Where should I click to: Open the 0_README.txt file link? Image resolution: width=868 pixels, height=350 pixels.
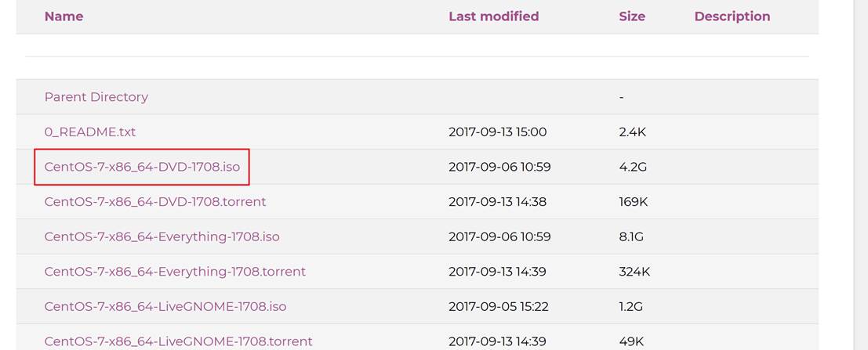(x=89, y=132)
